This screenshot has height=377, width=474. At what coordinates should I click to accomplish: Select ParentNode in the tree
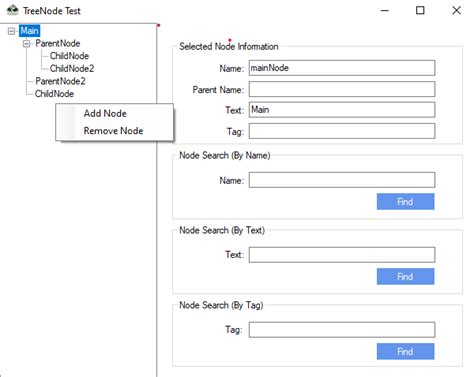tap(58, 43)
